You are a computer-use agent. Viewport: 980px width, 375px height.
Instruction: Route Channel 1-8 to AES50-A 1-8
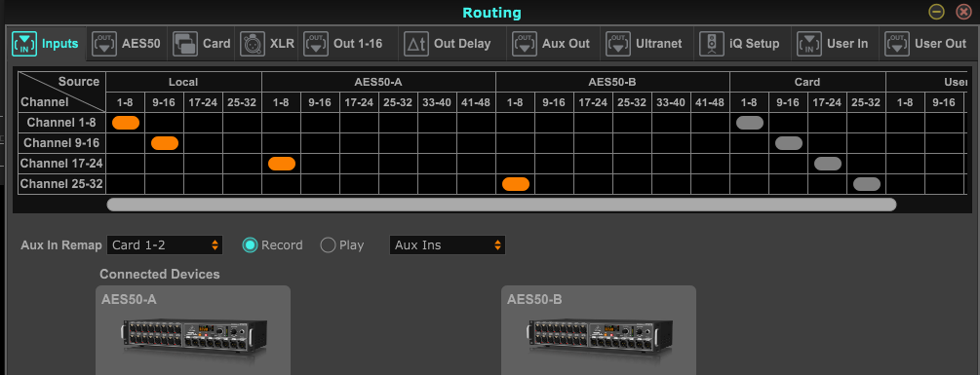[281, 123]
